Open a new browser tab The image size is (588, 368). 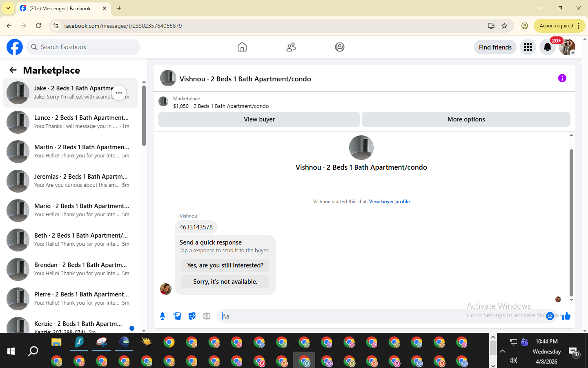tap(119, 8)
